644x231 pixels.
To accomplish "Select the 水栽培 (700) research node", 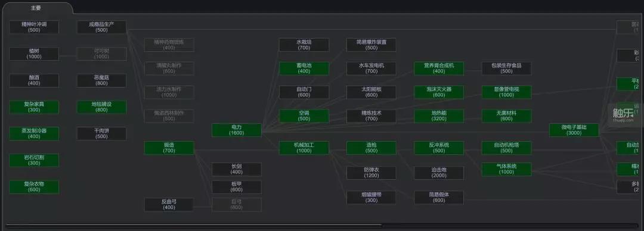I will [x=304, y=45].
